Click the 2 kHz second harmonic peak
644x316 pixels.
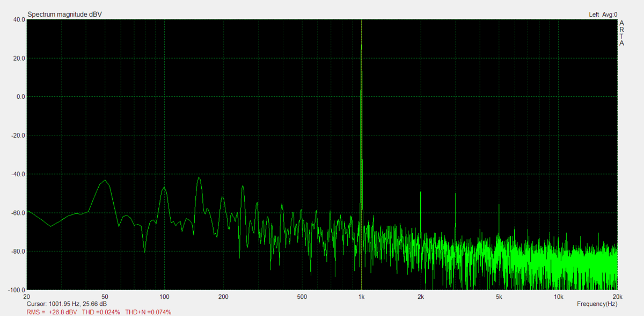click(x=421, y=192)
